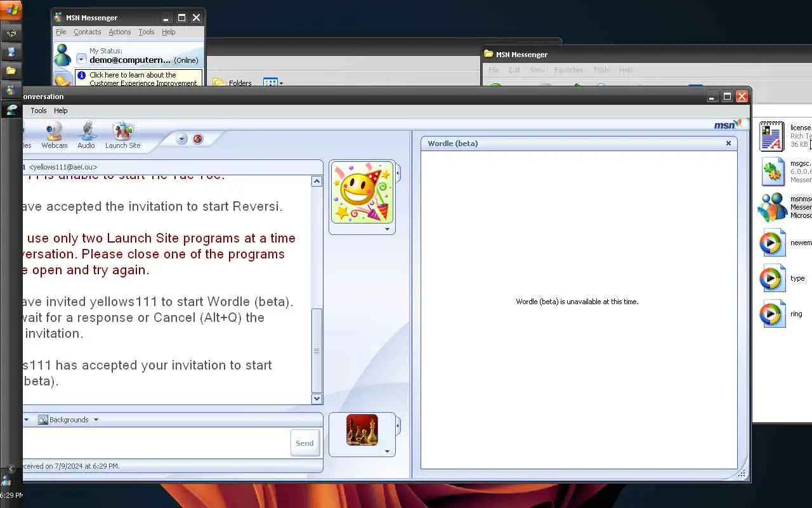Click the Wordle (beta) panel title
The height and width of the screenshot is (508, 812).
[453, 144]
